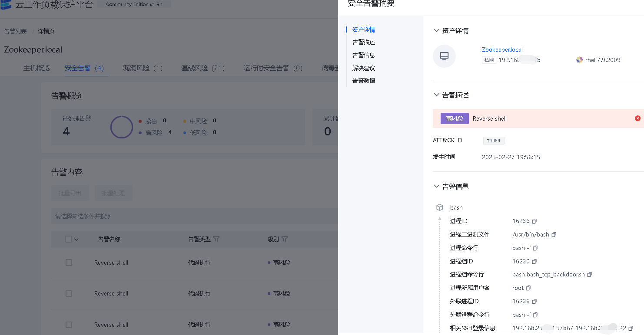Click the alert search filter input field
Image resolution: width=644 pixels, height=335 pixels.
pyautogui.click(x=191, y=216)
